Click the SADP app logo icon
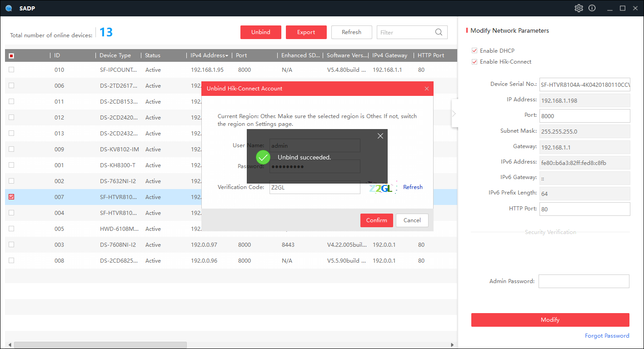This screenshot has height=349, width=644. [9, 8]
